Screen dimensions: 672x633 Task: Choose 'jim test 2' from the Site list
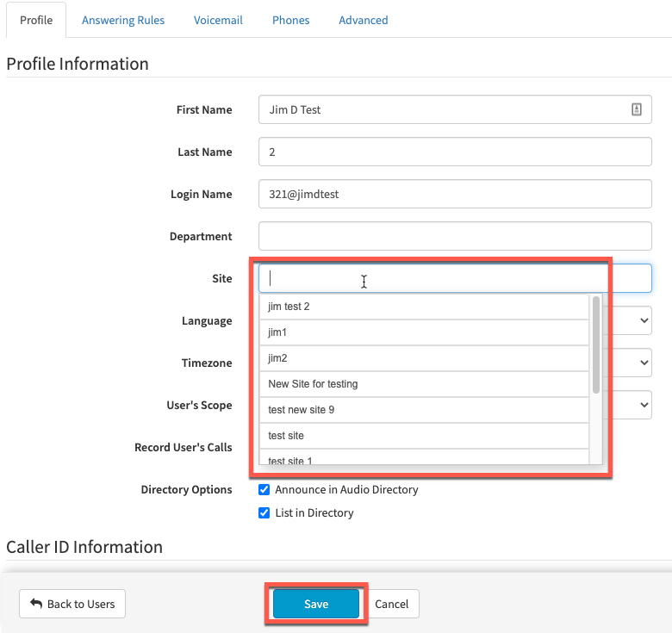pyautogui.click(x=424, y=307)
